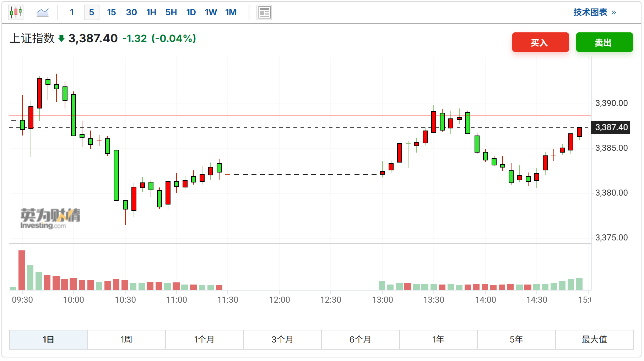The width and height of the screenshot is (644, 361).
Task: Click the 3,387.40 price tag on the axis
Action: pos(611,127)
